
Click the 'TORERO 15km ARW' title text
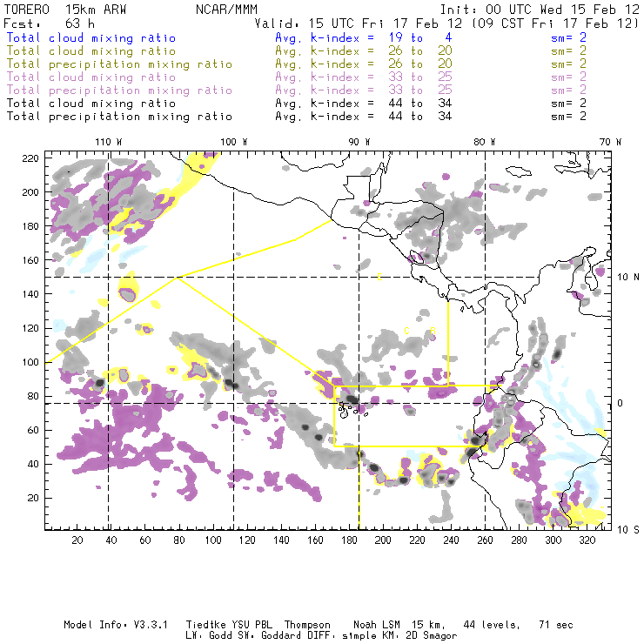(65, 10)
